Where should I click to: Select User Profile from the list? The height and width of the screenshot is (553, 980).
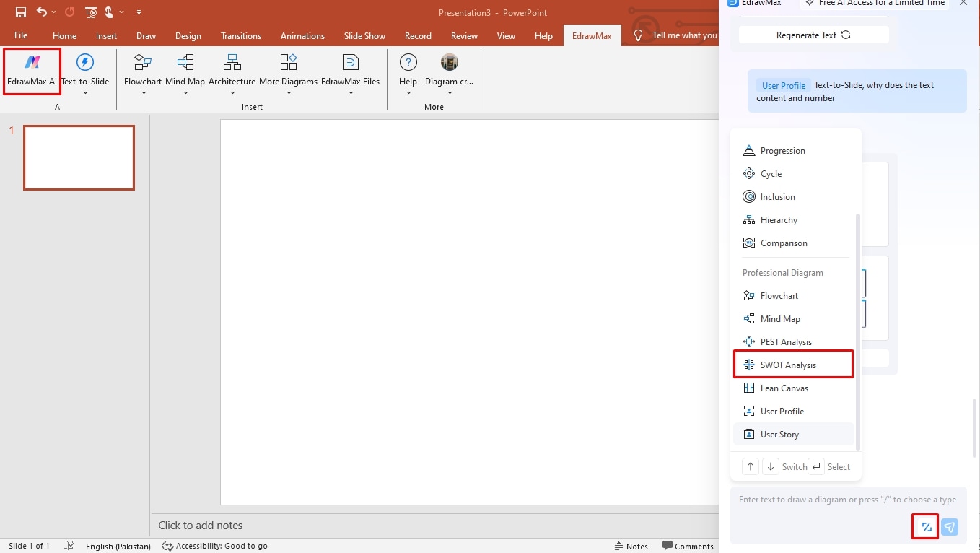tap(794, 412)
